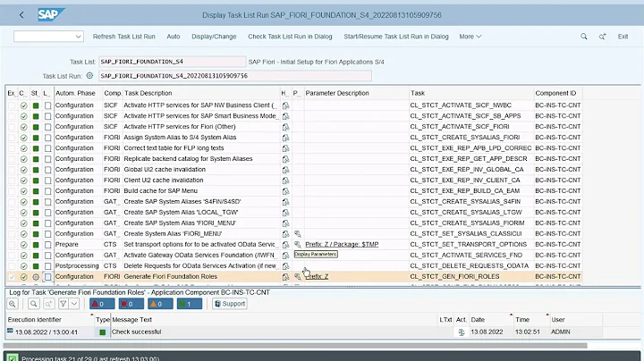Click into the Task List field
Screen dimensions: 644x361
[172, 62]
